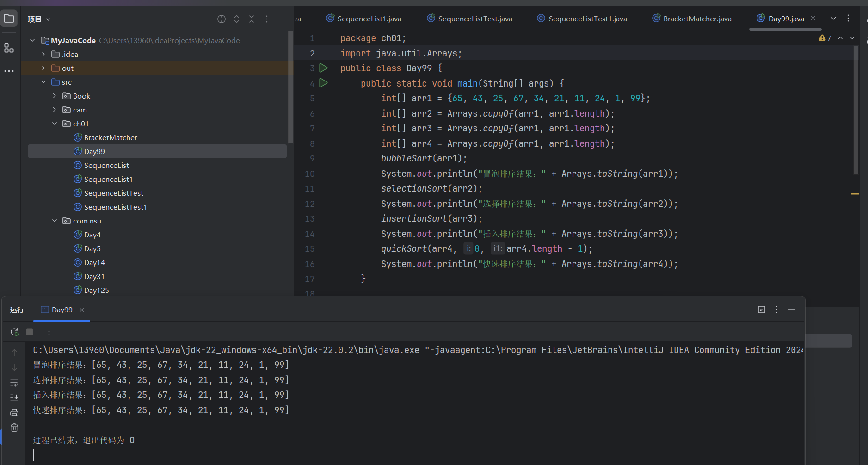Rerun Day99 in run toolbar
This screenshot has height=465, width=868.
click(x=15, y=332)
